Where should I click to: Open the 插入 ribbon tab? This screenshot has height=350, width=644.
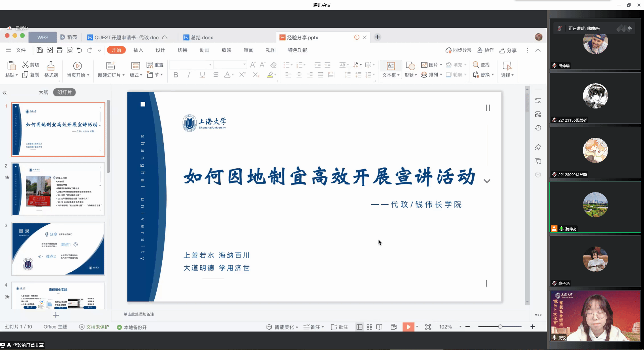tap(138, 50)
